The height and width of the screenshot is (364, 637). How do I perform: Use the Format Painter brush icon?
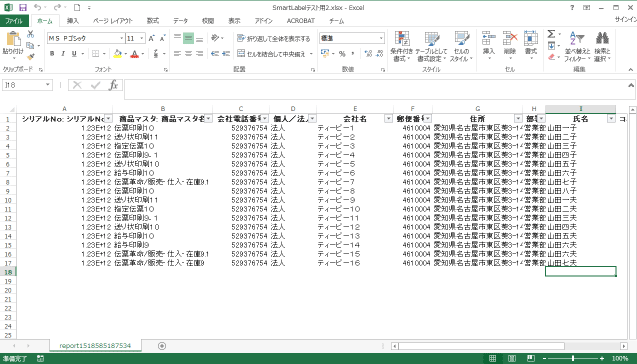[30, 57]
